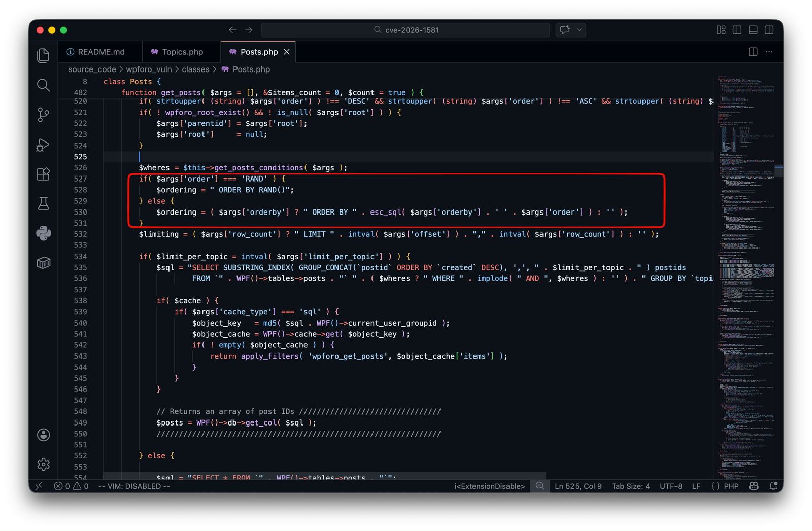Split the editor to the right
Image resolution: width=812 pixels, height=531 pixels.
tap(753, 52)
